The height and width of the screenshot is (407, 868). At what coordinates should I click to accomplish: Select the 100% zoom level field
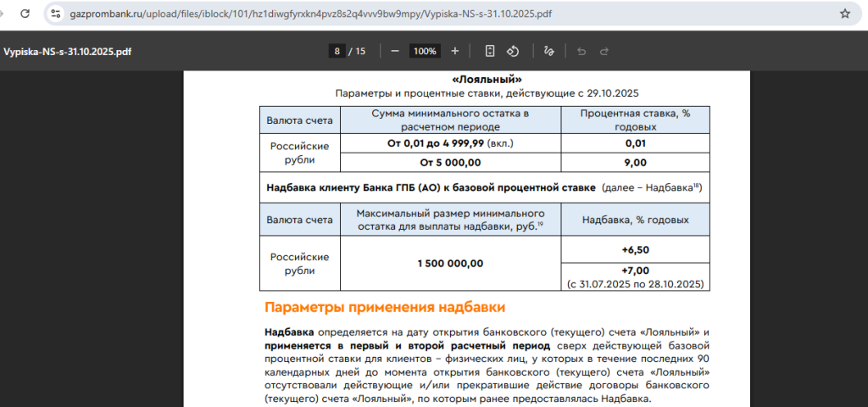click(x=425, y=51)
